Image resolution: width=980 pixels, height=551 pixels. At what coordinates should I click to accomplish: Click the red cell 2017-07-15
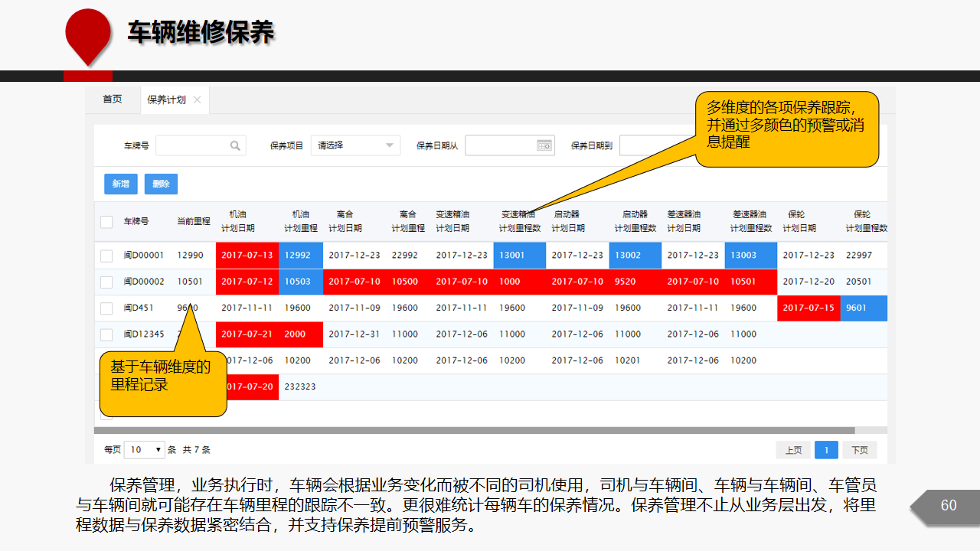(x=808, y=308)
